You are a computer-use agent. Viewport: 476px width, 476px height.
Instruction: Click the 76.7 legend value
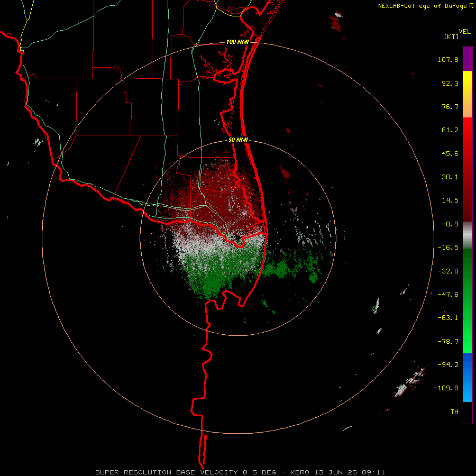click(450, 106)
